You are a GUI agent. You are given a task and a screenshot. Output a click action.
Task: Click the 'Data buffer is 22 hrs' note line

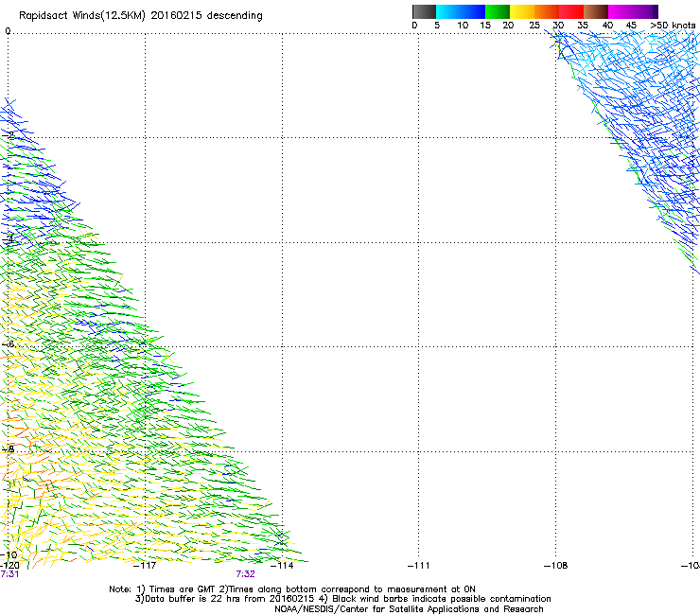[342, 599]
